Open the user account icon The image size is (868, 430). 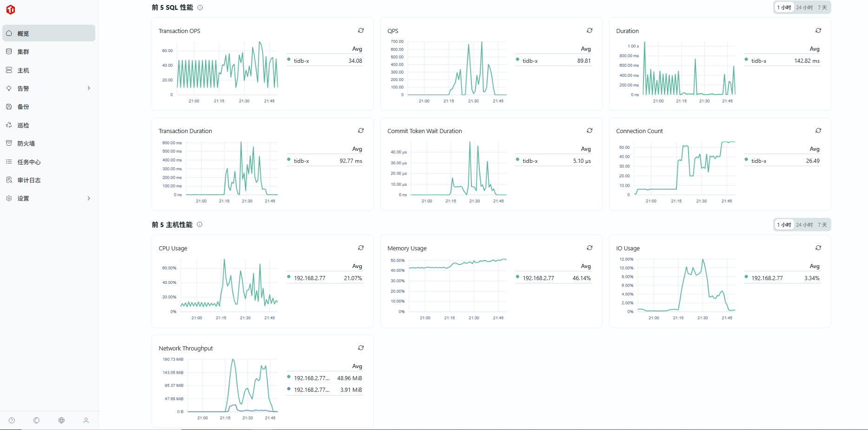pos(86,420)
